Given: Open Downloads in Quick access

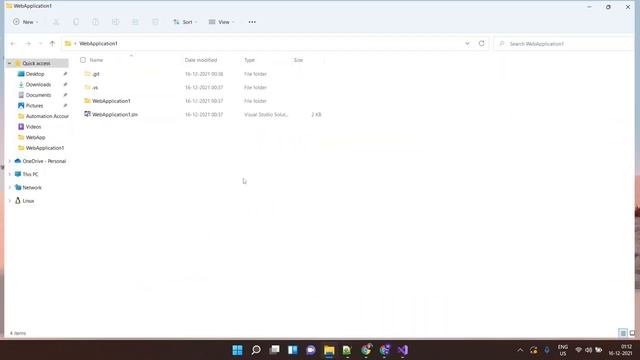Looking at the screenshot, I should click(38, 84).
